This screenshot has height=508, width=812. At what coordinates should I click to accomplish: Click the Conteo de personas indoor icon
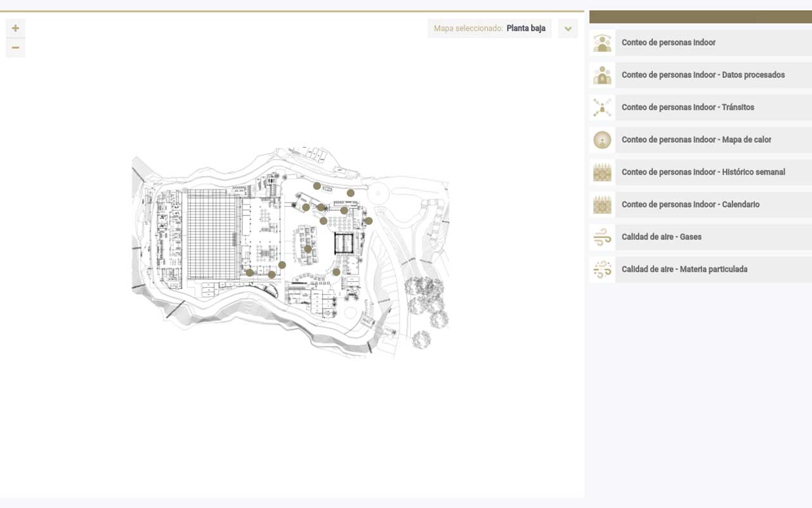coord(602,43)
